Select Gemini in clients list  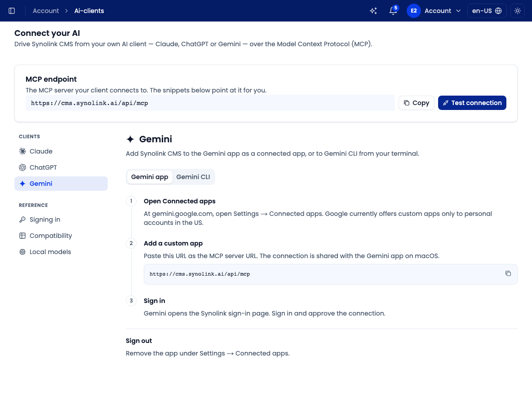[61, 183]
